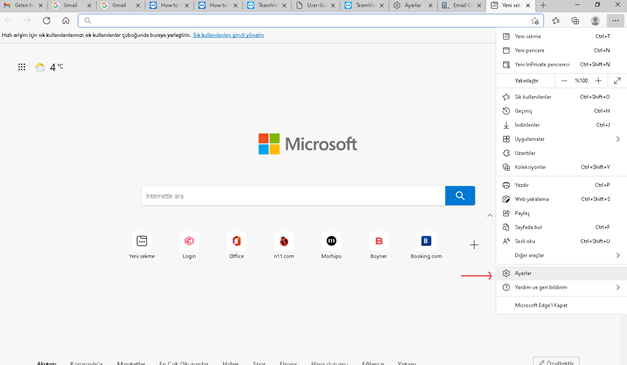Open Yeni InPrivate penceresi

[561, 64]
